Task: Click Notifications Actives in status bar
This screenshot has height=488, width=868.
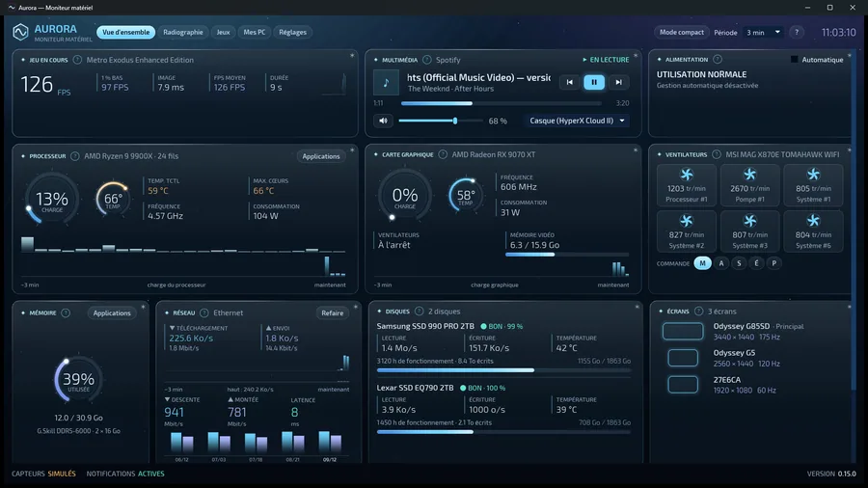Action: click(x=125, y=474)
